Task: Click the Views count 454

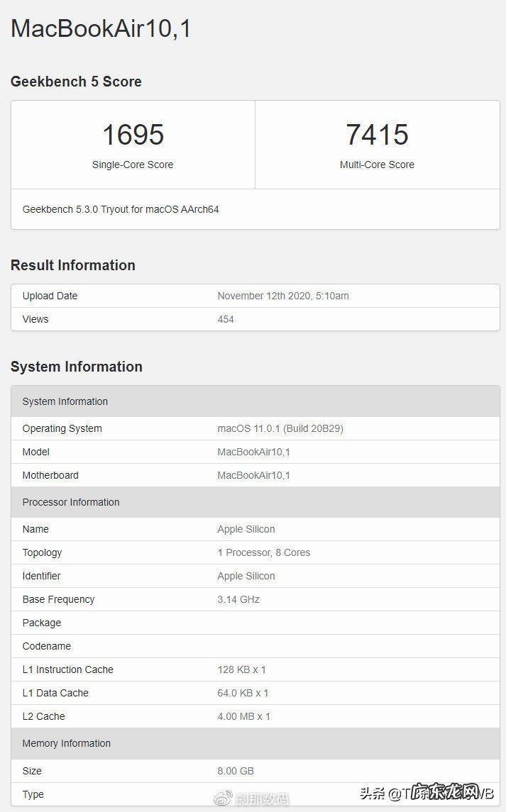Action: coord(226,319)
